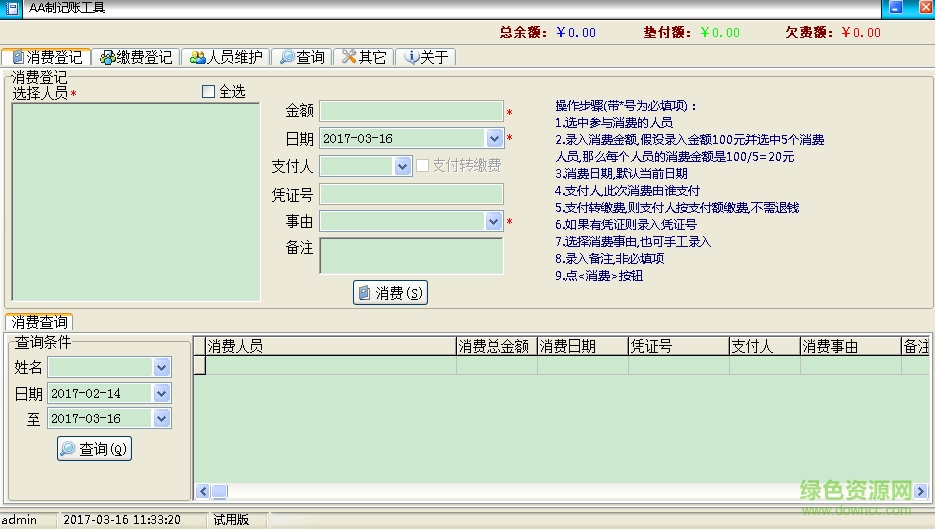Click the 查询 tab magnifier icon
The width and height of the screenshot is (935, 529).
(287, 57)
